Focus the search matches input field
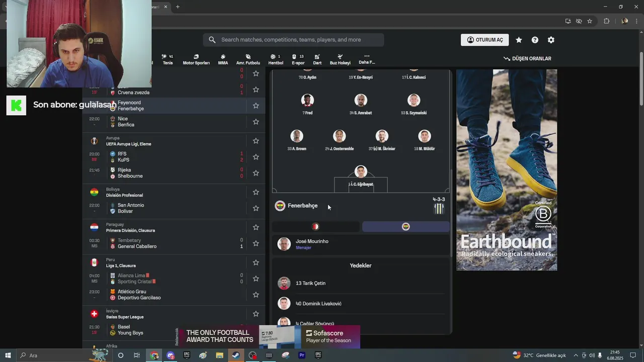Viewport: 644px width, 362px height. pos(293,40)
